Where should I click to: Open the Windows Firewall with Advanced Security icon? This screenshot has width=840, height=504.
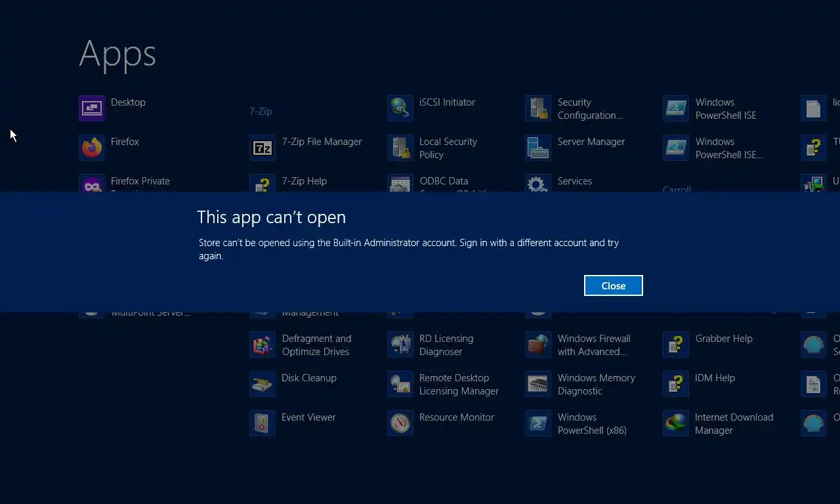click(538, 345)
